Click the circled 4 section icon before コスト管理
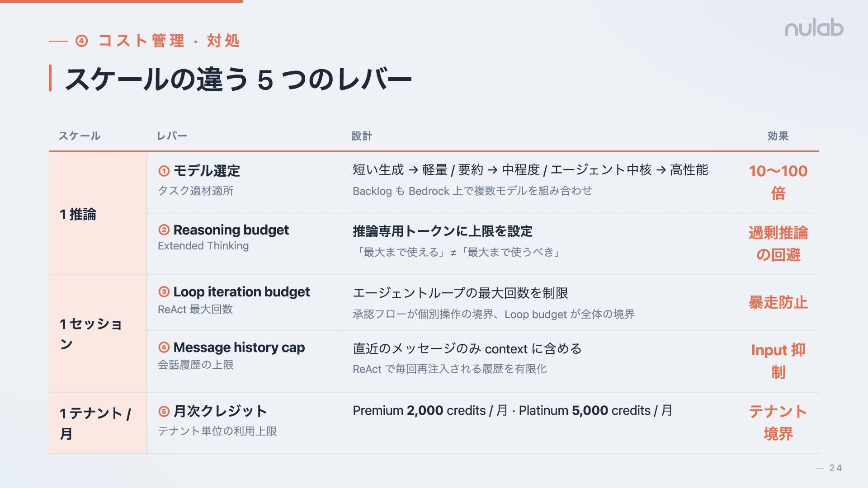The width and height of the screenshot is (868, 488). 81,41
